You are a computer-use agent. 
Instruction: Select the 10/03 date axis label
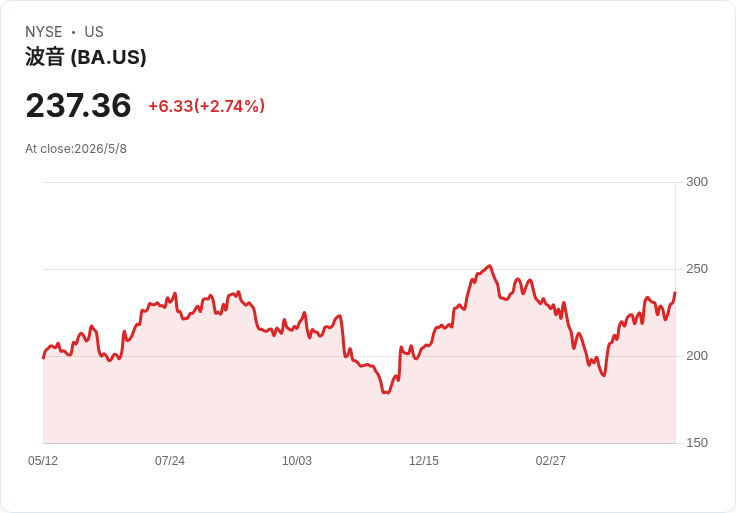click(297, 461)
